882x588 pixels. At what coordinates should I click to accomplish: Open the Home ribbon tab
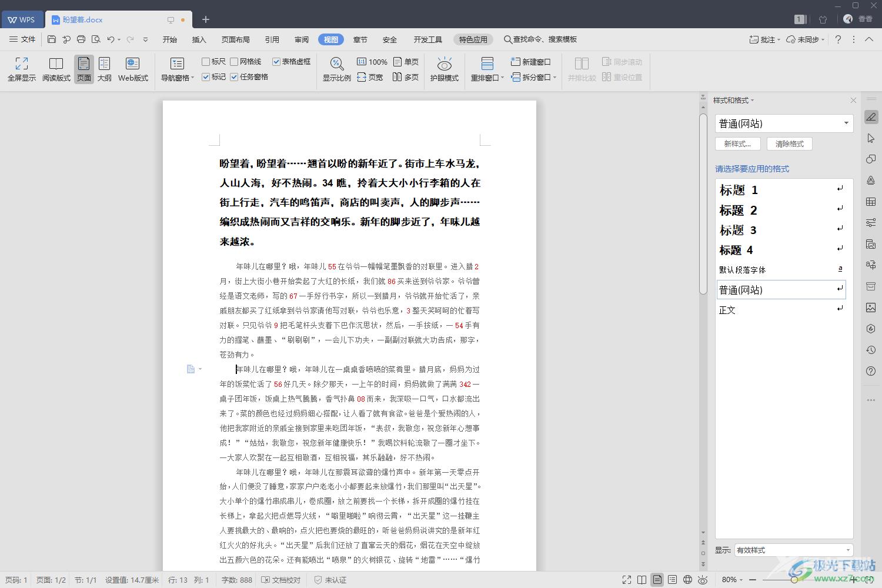pos(170,39)
